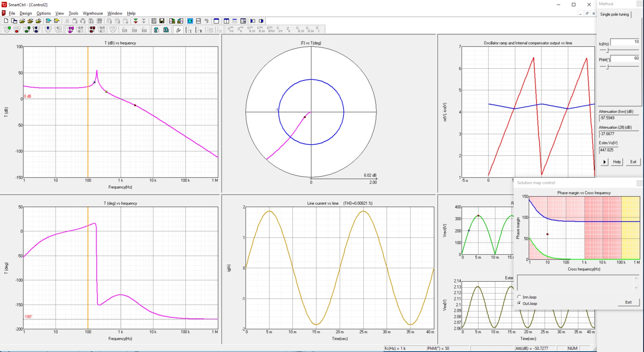Click the plot icon with white box
The width and height of the screenshot is (644, 352).
(180, 21)
